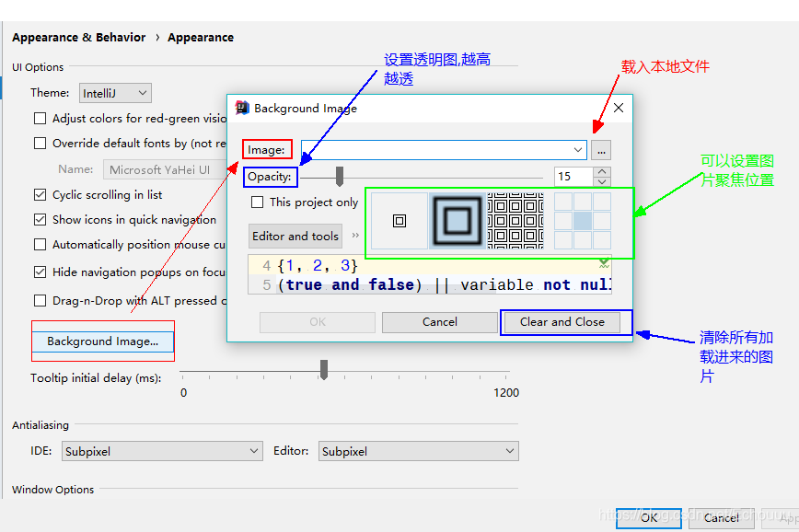Click top-center cell of anchor grid
799x532 pixels.
583,202
